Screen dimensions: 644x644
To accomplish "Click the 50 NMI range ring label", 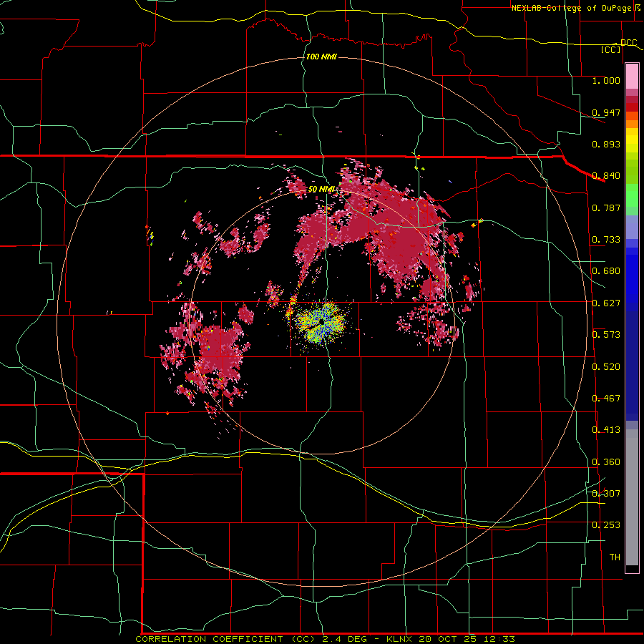I will tap(321, 189).
